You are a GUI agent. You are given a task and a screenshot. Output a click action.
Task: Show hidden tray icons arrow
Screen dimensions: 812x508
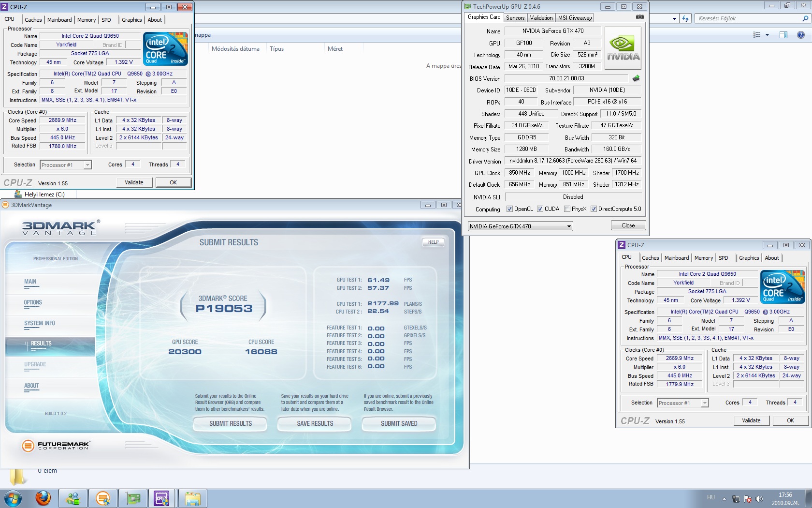tap(724, 499)
